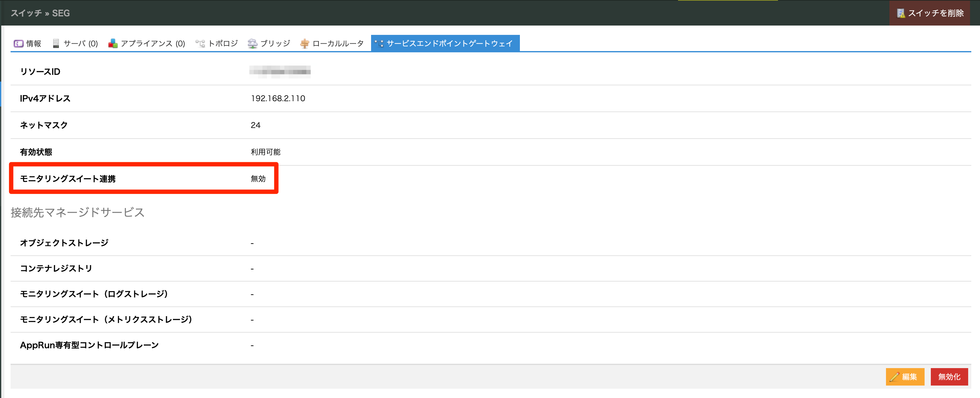Click the delete switch warning icon
The image size is (980, 398).
tap(901, 13)
